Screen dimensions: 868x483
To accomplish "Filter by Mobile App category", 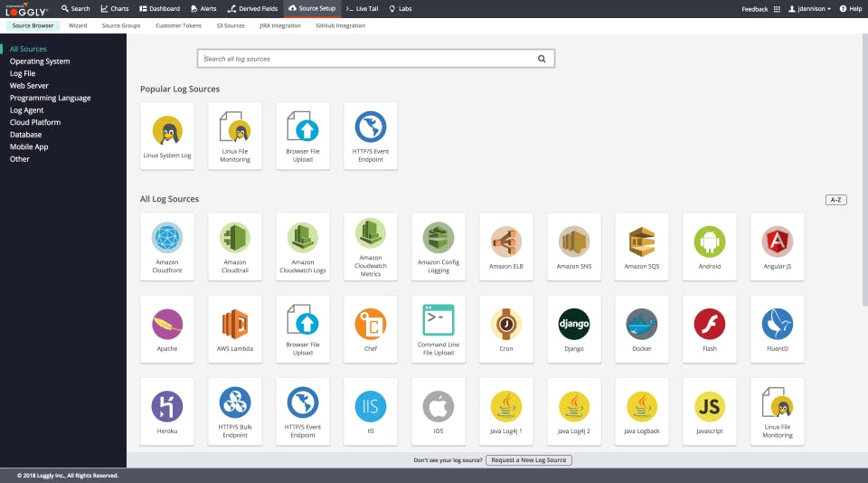I will [x=29, y=147].
